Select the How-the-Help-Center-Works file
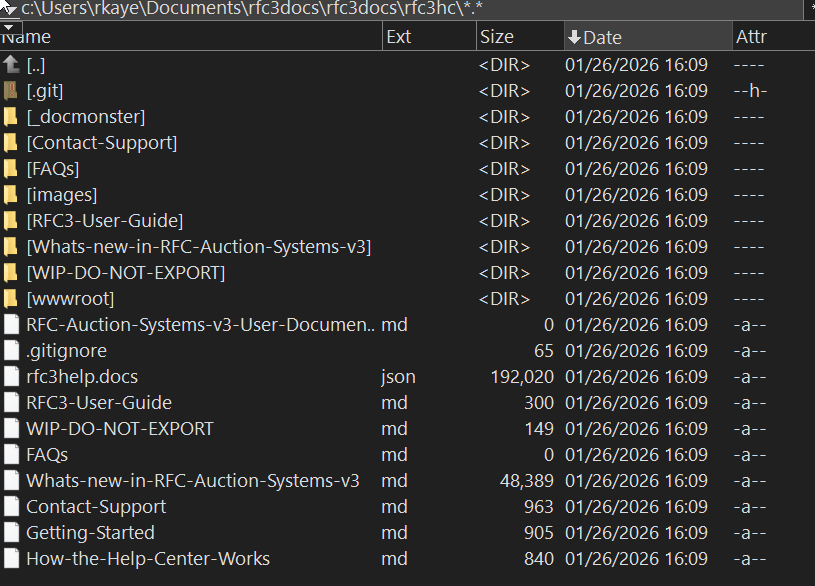 [x=148, y=559]
